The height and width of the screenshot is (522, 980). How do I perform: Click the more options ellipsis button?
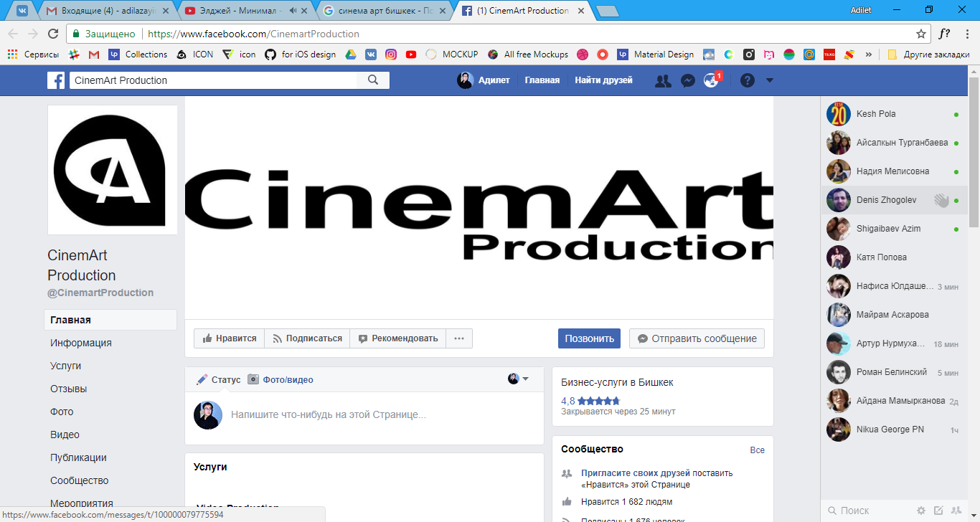[459, 338]
